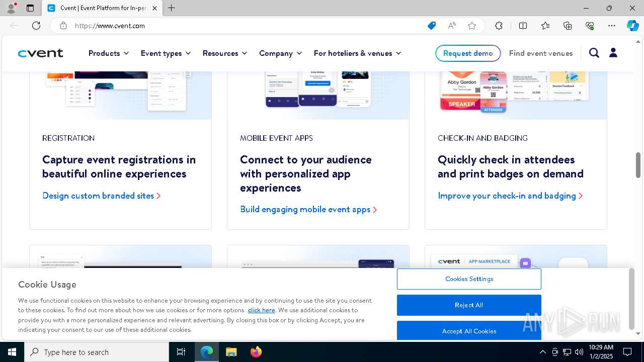Reload the current page
Image resolution: width=644 pixels, height=362 pixels.
36,26
